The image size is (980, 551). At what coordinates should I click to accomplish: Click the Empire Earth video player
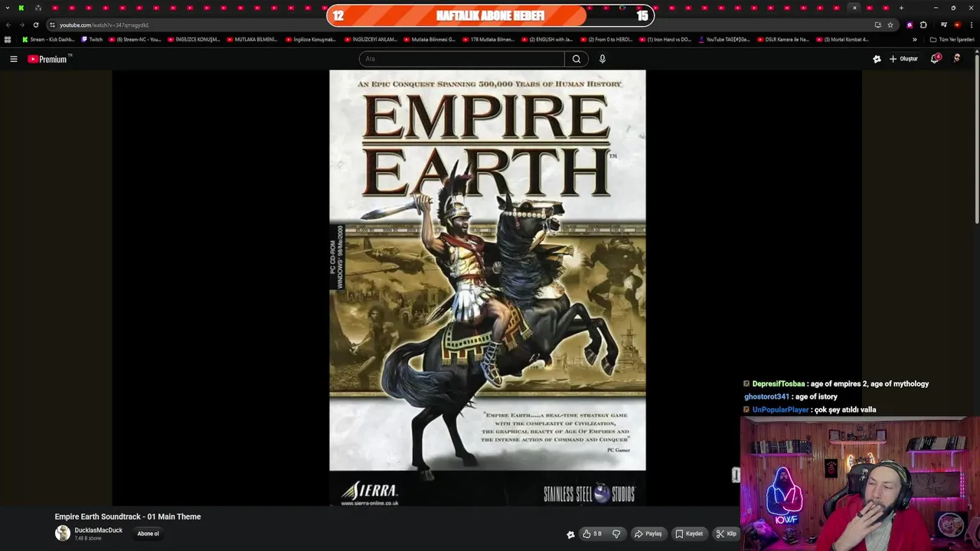click(487, 288)
